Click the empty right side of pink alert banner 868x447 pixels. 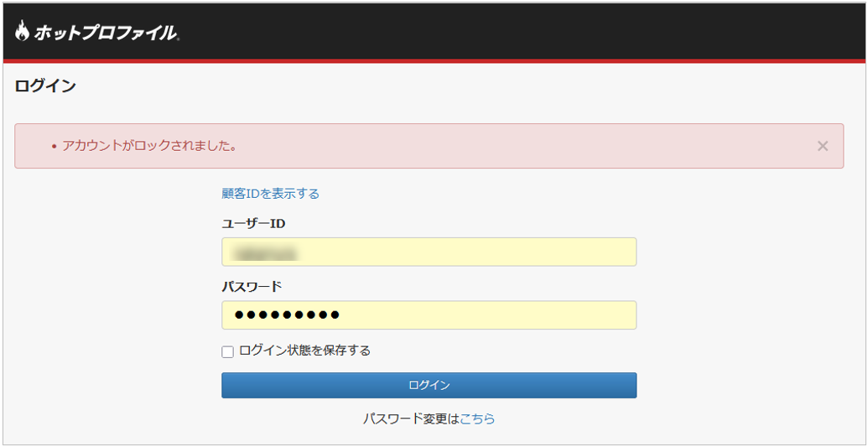click(x=587, y=146)
